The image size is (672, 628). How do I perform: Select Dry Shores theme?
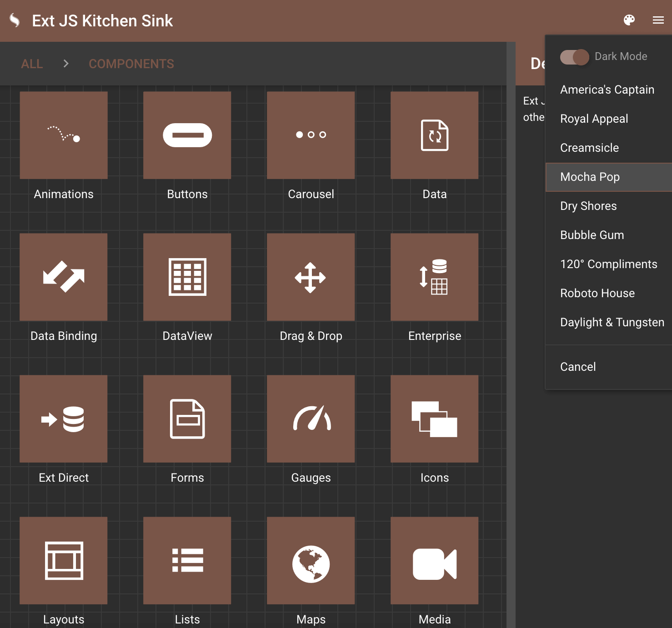609,206
